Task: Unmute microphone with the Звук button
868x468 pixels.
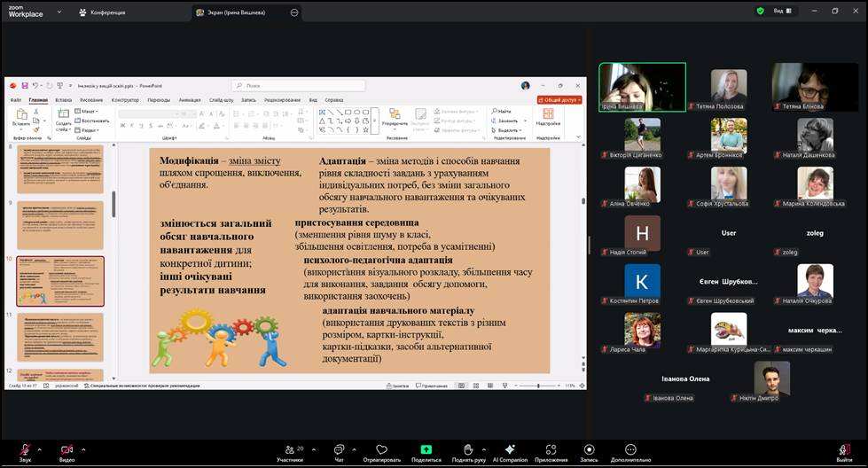Action: pyautogui.click(x=25, y=450)
